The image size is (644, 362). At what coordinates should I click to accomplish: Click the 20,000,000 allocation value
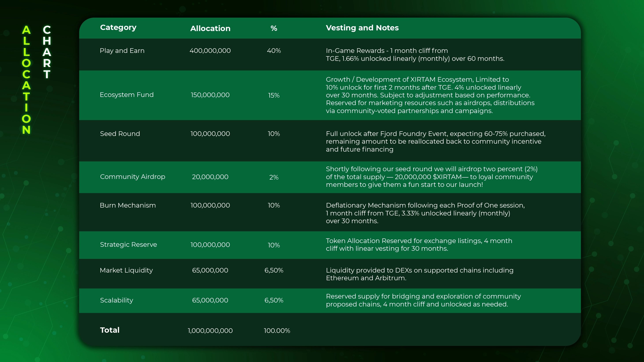coord(210,177)
